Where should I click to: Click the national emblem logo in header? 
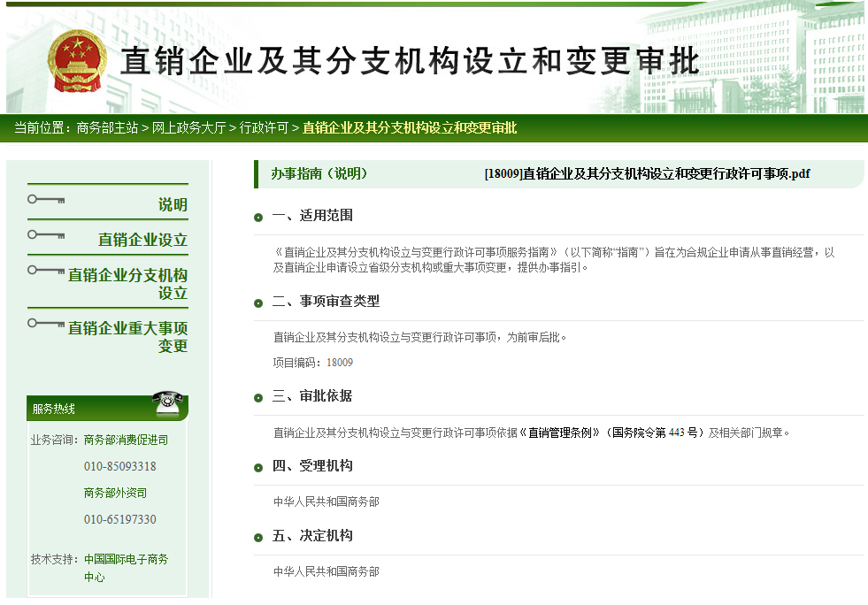coord(77,61)
